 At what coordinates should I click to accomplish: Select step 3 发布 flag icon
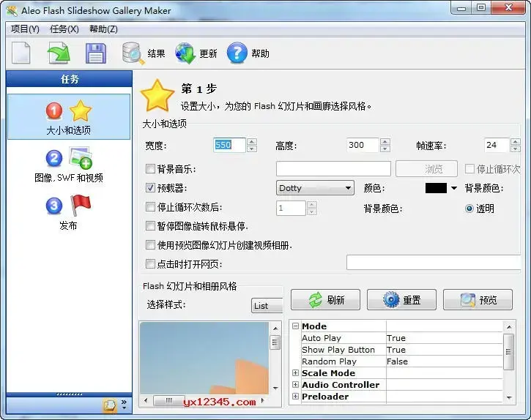click(x=69, y=212)
